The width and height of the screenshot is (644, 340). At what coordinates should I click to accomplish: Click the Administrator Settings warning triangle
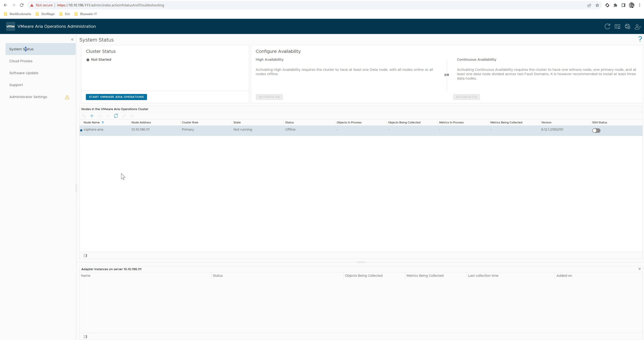point(67,97)
